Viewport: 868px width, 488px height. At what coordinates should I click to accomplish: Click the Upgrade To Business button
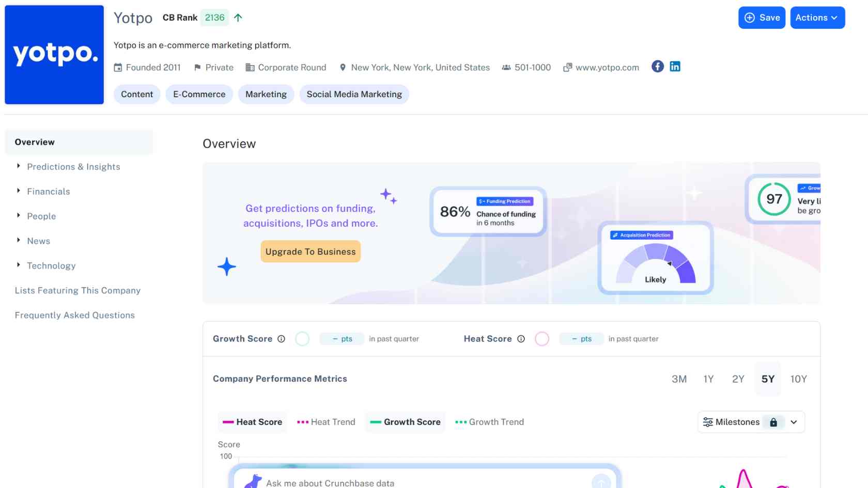[311, 251]
